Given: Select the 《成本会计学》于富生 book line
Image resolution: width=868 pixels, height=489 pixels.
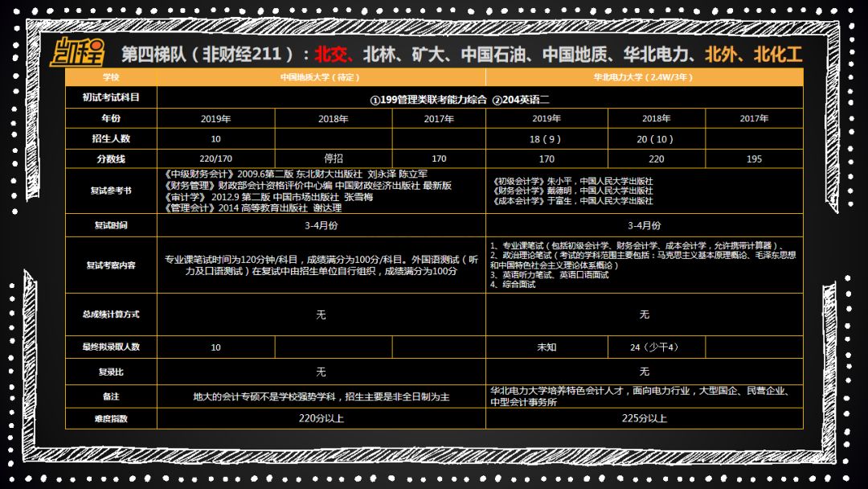Looking at the screenshot, I should [573, 200].
